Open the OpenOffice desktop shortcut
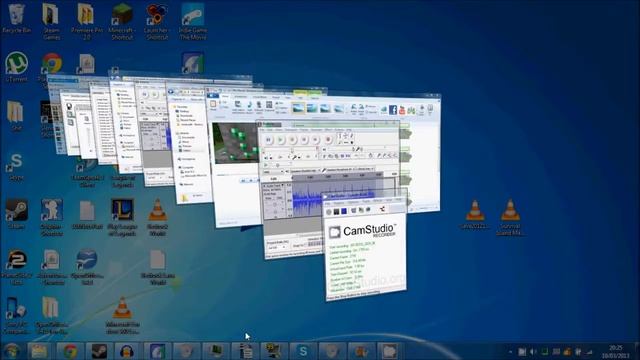This screenshot has width=640, height=360. click(x=87, y=266)
